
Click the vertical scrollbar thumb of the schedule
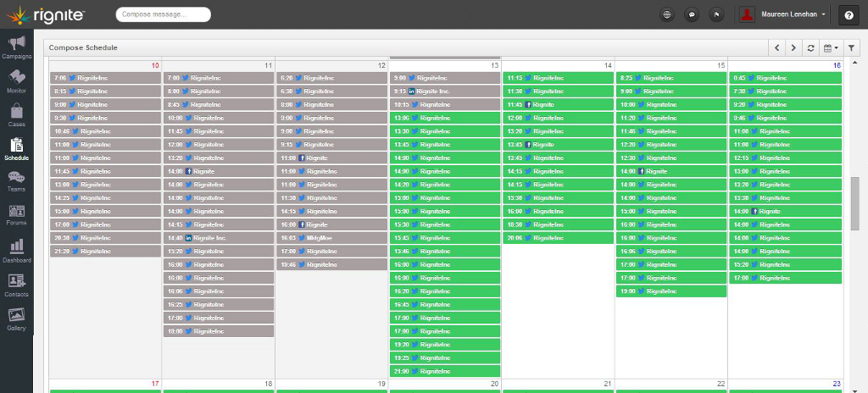point(854,203)
